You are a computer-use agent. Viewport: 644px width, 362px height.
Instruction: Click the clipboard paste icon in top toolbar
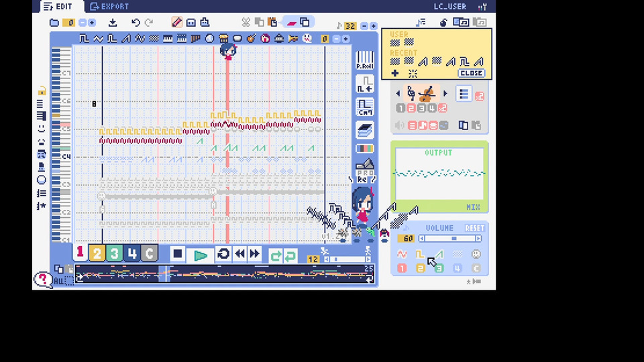click(x=272, y=22)
